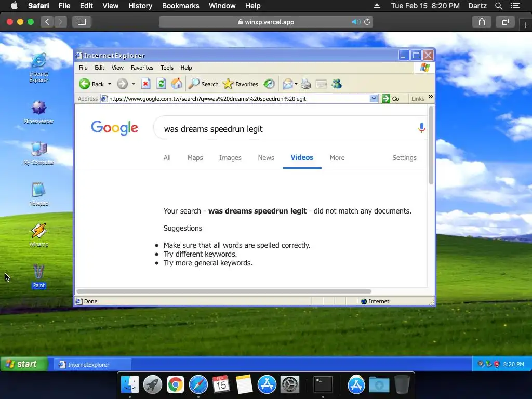Click the red X Stop button in IE toolbar
Viewport: 532px width, 399px height.
point(145,84)
